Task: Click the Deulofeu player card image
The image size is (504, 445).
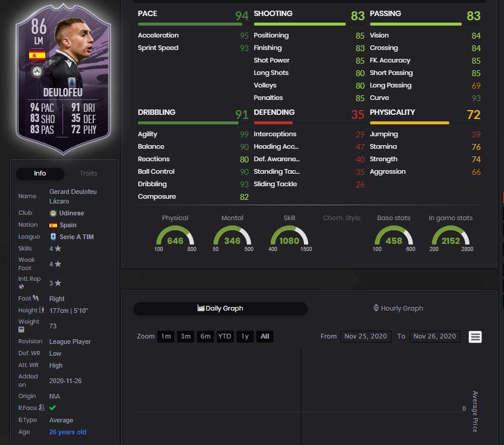Action: pyautogui.click(x=63, y=79)
